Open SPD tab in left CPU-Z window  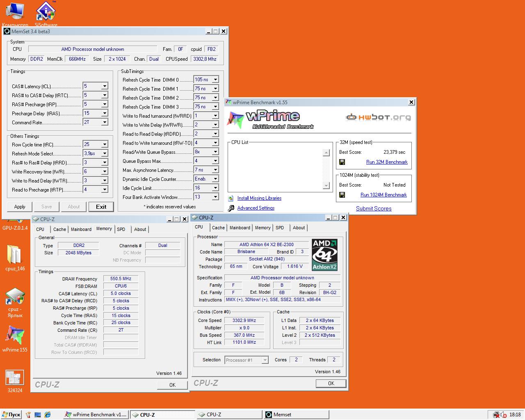coord(121,229)
